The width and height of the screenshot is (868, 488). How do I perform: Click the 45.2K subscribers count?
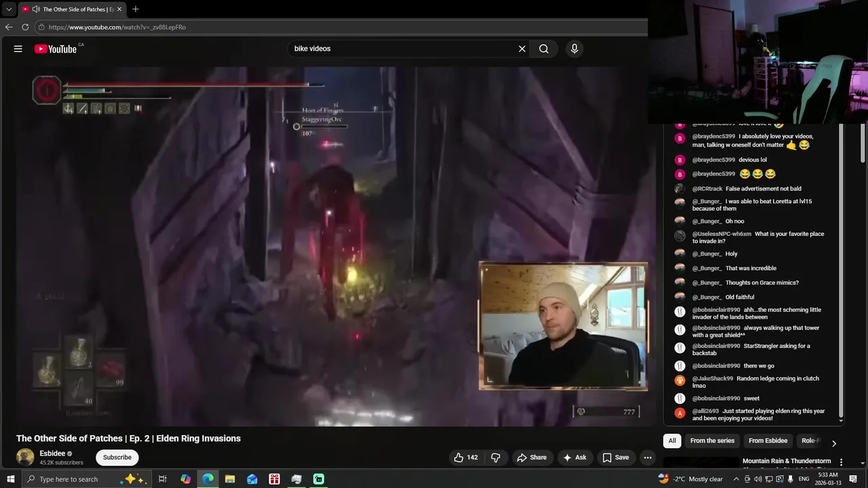[61, 463]
